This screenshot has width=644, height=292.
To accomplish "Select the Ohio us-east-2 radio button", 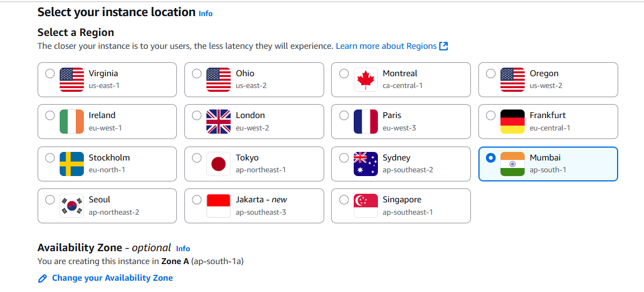I will (197, 74).
